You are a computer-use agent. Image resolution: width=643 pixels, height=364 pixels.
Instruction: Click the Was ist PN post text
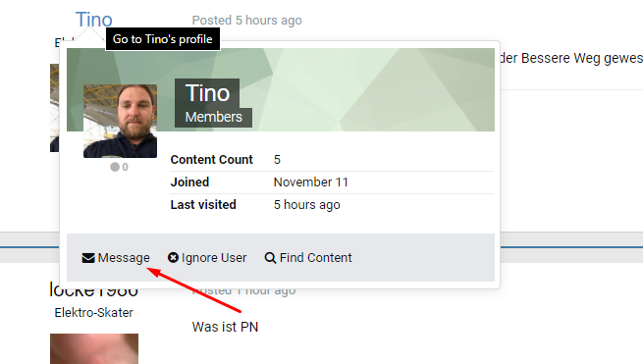225,327
